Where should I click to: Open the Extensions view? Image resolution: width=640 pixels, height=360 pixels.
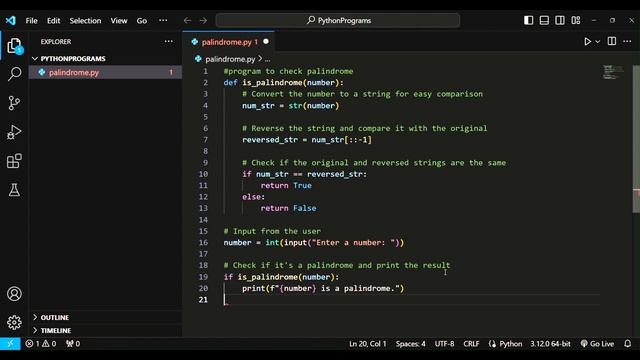pos(14,161)
